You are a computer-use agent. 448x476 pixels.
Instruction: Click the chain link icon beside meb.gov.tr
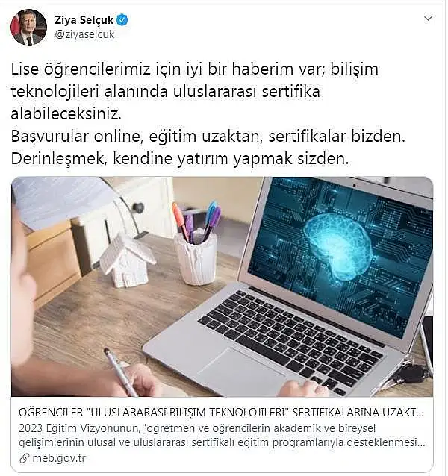(25, 458)
